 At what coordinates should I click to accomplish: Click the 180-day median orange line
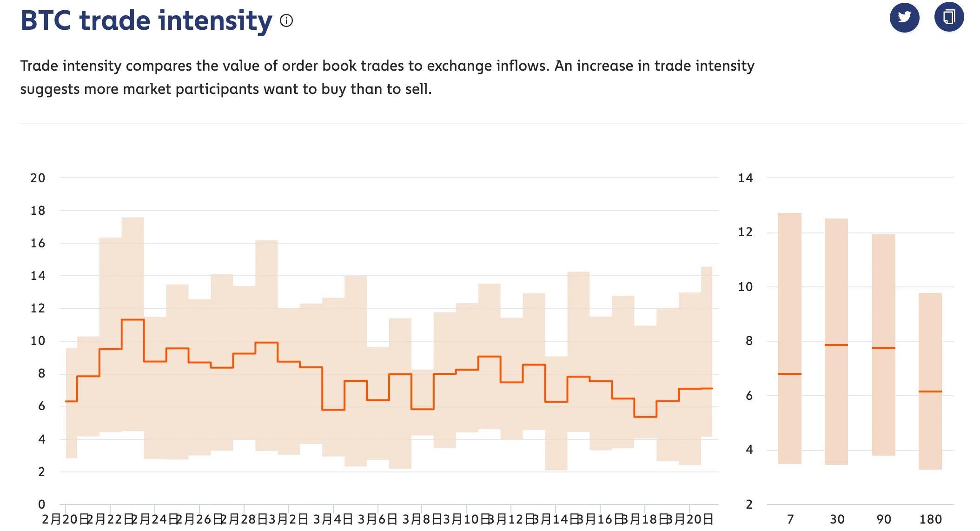click(x=930, y=392)
